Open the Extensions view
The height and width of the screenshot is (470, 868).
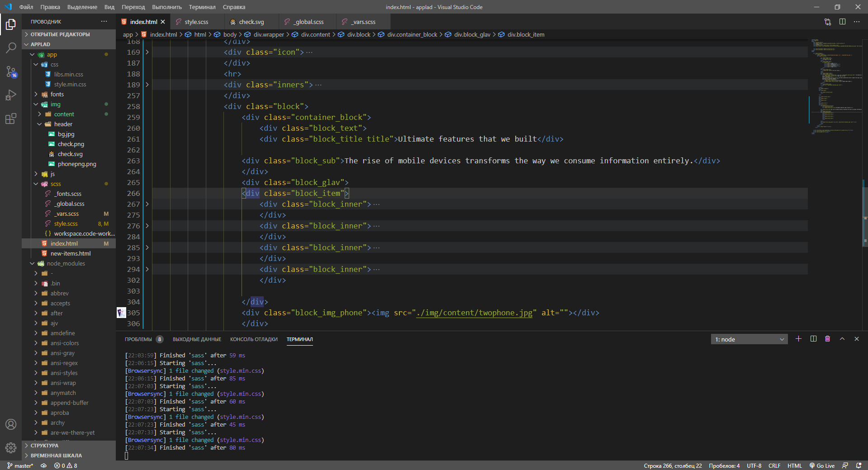(x=11, y=119)
